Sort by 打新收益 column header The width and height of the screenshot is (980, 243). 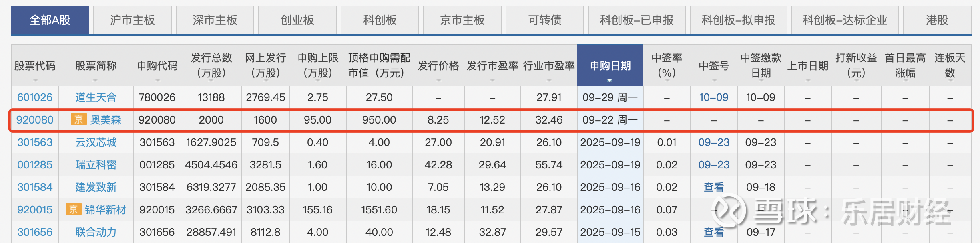[856, 65]
